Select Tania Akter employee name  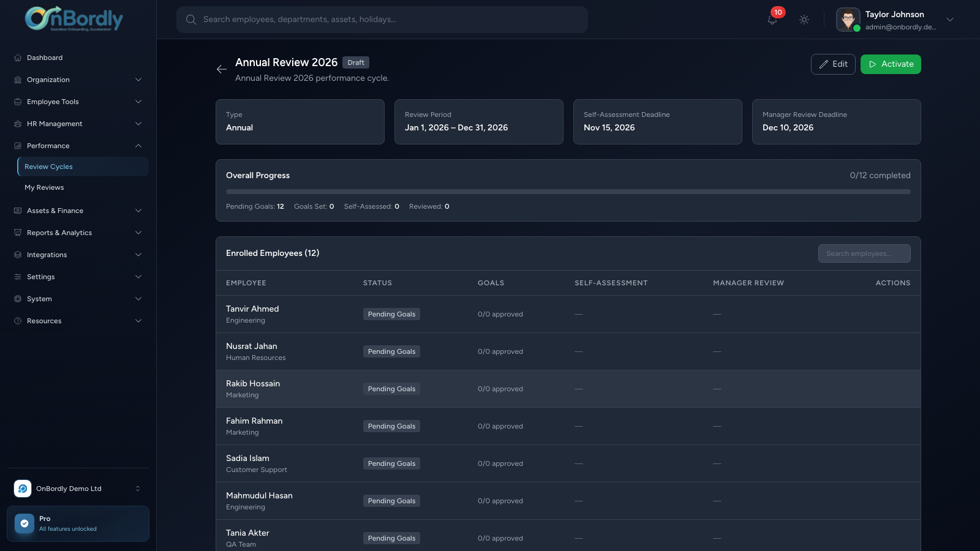[x=247, y=533]
